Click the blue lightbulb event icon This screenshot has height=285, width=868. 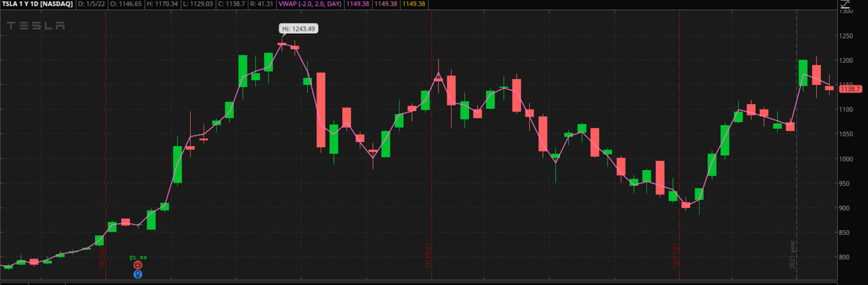pos(138,274)
